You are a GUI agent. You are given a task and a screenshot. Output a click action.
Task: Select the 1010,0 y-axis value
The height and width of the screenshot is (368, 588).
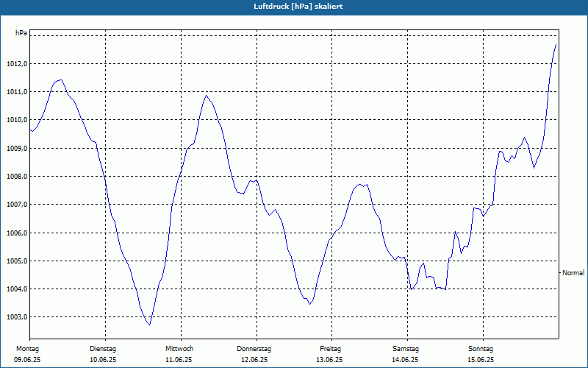coord(17,120)
